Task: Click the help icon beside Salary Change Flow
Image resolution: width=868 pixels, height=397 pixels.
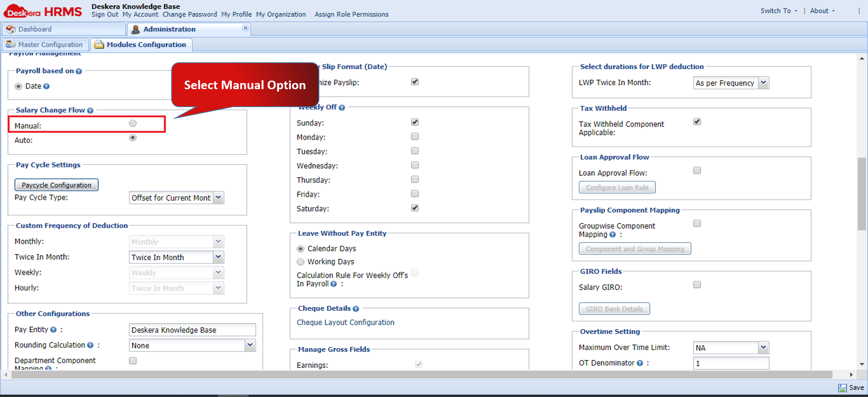Action: (x=90, y=110)
